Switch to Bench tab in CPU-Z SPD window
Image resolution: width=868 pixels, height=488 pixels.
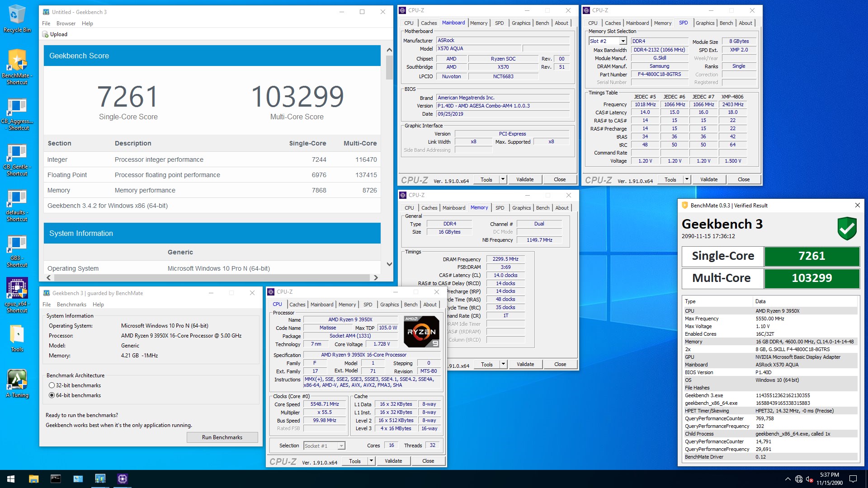point(726,23)
